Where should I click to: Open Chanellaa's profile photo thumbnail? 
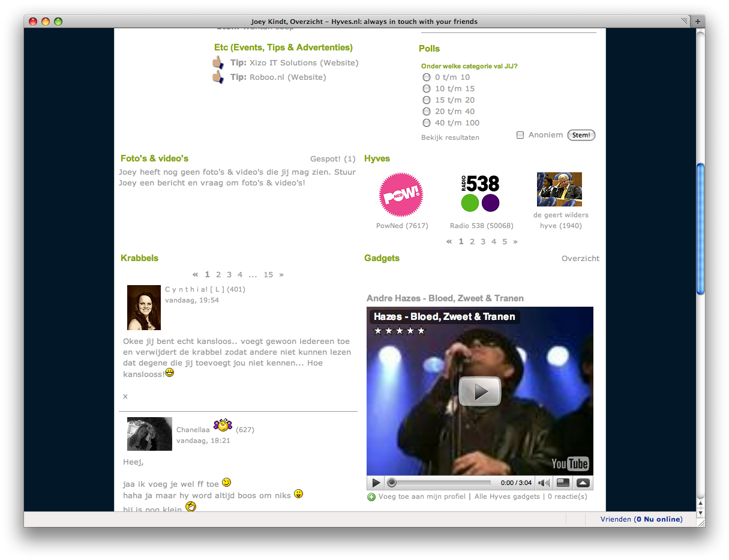coord(149,434)
